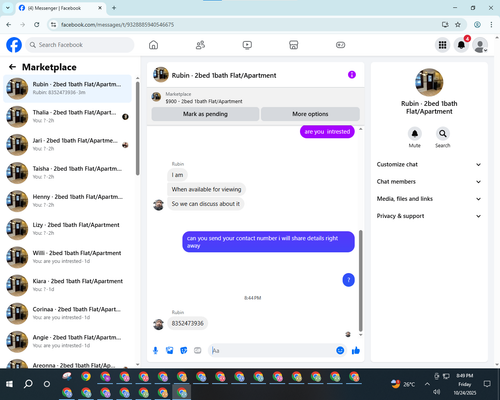Screen dimensions: 500x400
Task: Open the Facebook menu grid icon
Action: 442,45
